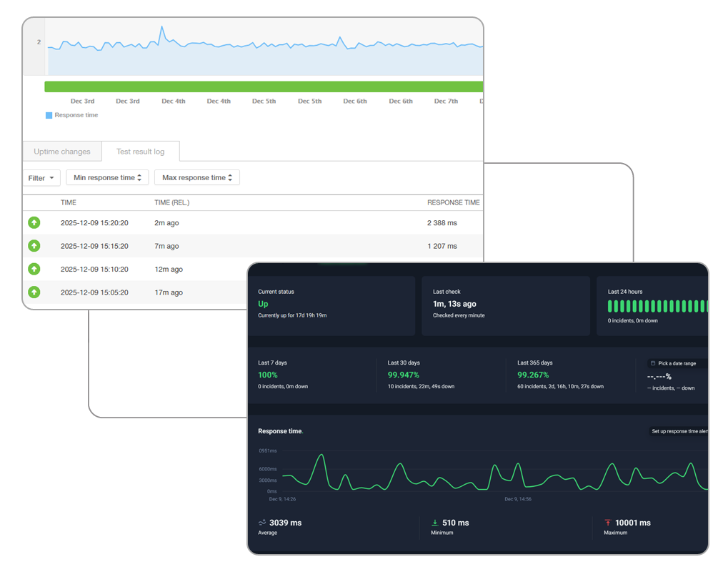This screenshot has width=728, height=572.
Task: Toggle the Response time legend item
Action: [72, 115]
